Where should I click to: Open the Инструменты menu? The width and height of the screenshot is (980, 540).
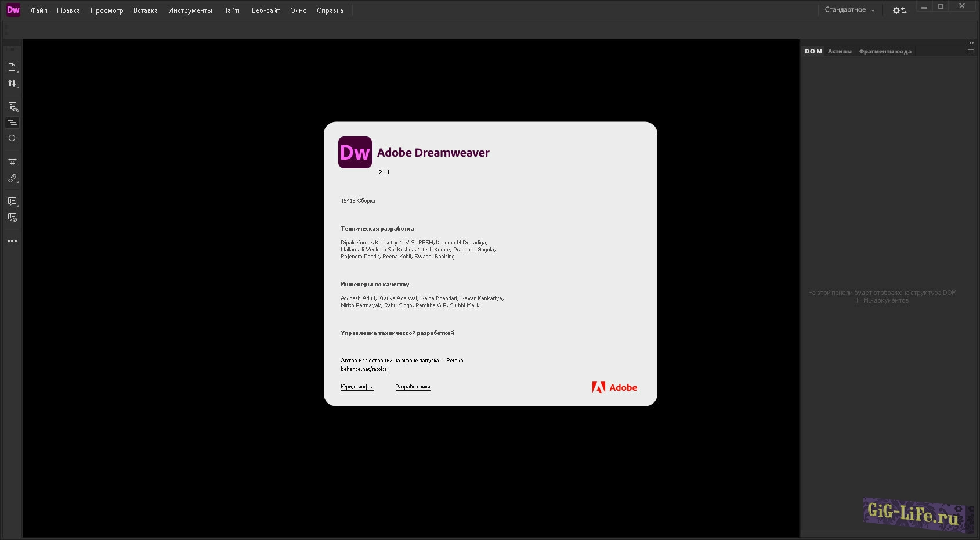tap(190, 10)
